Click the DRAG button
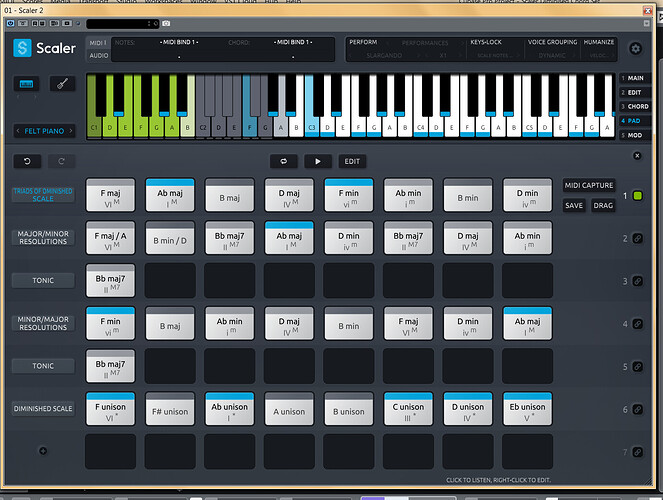This screenshot has height=500, width=663. (603, 205)
